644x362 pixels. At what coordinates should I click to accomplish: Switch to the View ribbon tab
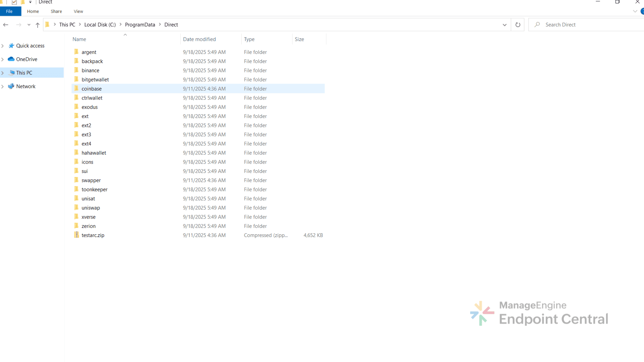78,11
